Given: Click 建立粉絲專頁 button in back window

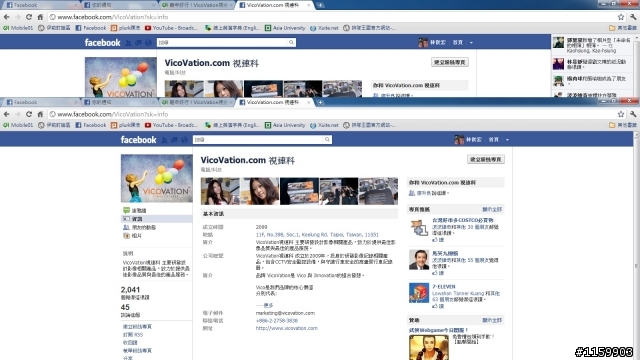Looking at the screenshot, I should point(450,62).
